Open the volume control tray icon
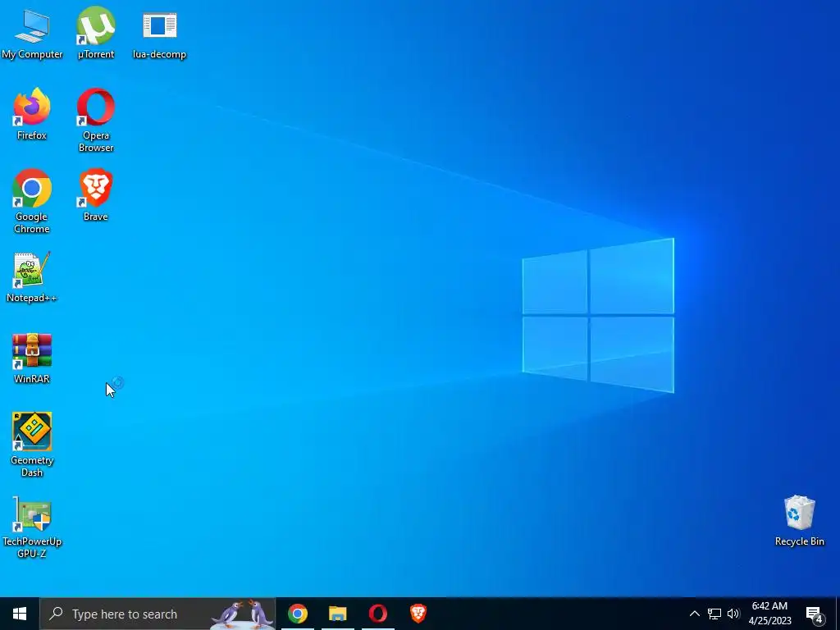The height and width of the screenshot is (630, 840). click(x=733, y=614)
